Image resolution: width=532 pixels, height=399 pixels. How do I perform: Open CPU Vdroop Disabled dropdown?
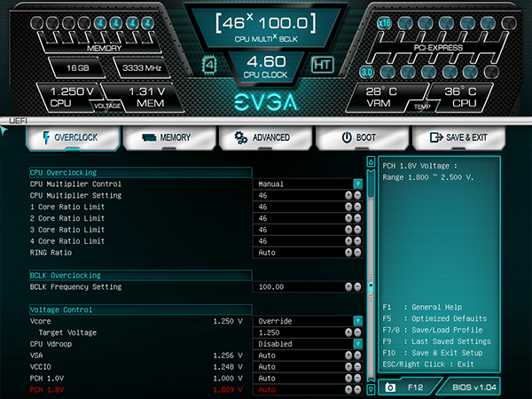click(x=357, y=344)
